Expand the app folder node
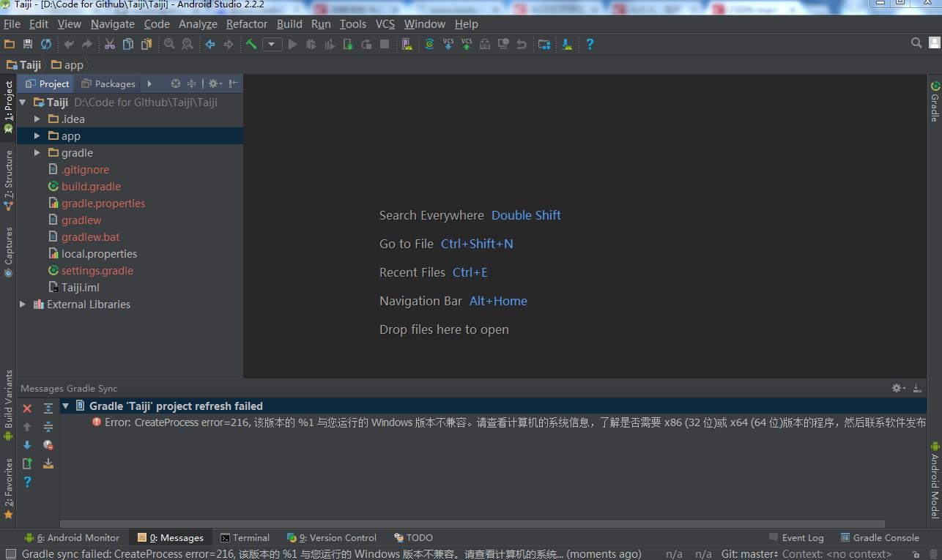Image resolution: width=942 pixels, height=560 pixels. [x=37, y=135]
